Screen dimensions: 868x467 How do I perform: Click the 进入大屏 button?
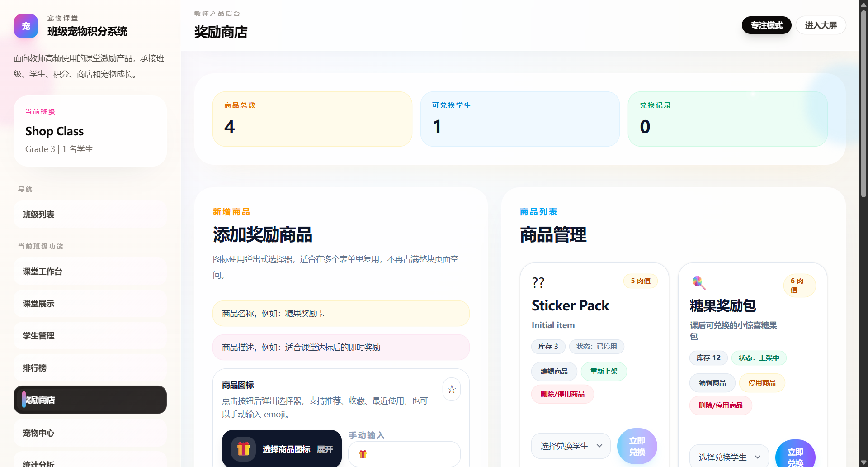click(821, 25)
